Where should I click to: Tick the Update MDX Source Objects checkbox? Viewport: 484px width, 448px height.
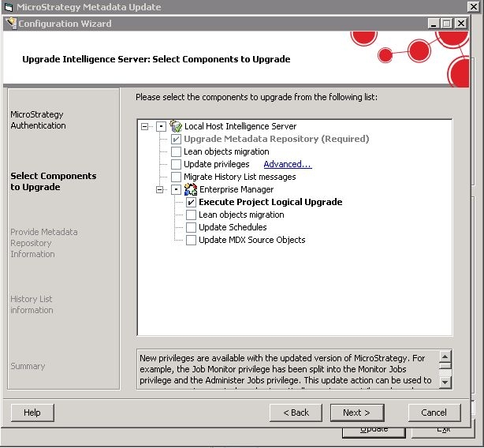tap(192, 240)
